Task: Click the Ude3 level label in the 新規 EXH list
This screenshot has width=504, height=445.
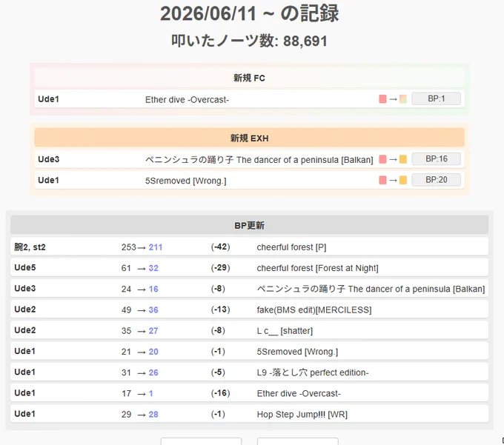Action: pyautogui.click(x=48, y=159)
